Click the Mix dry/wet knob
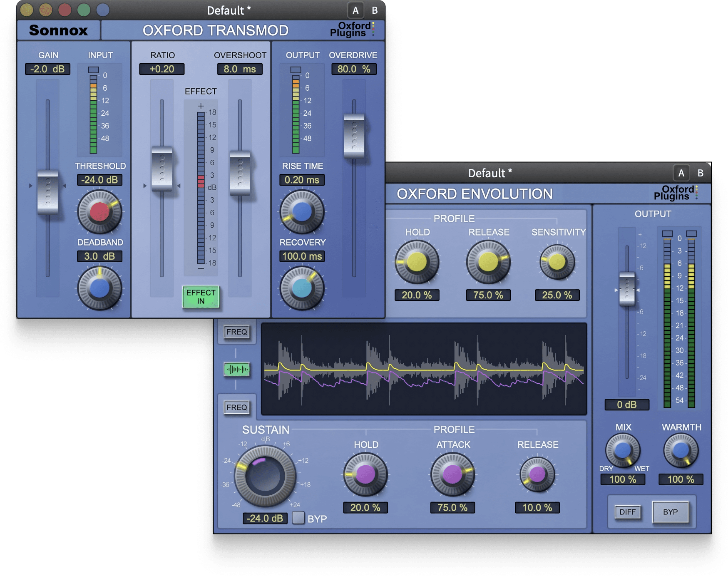Screen dimensions: 728x576 point(623,450)
